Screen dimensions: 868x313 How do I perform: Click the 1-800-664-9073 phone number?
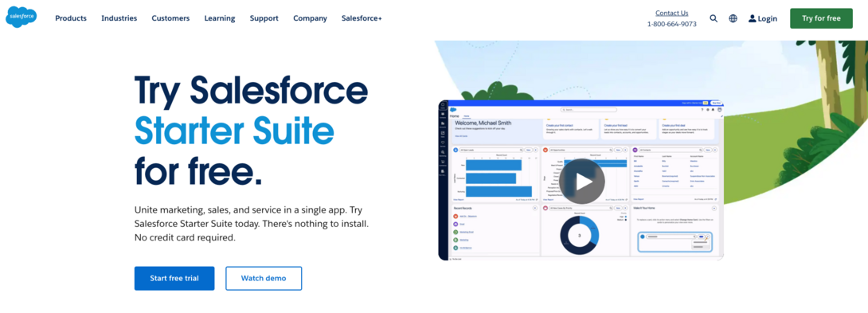(671, 24)
